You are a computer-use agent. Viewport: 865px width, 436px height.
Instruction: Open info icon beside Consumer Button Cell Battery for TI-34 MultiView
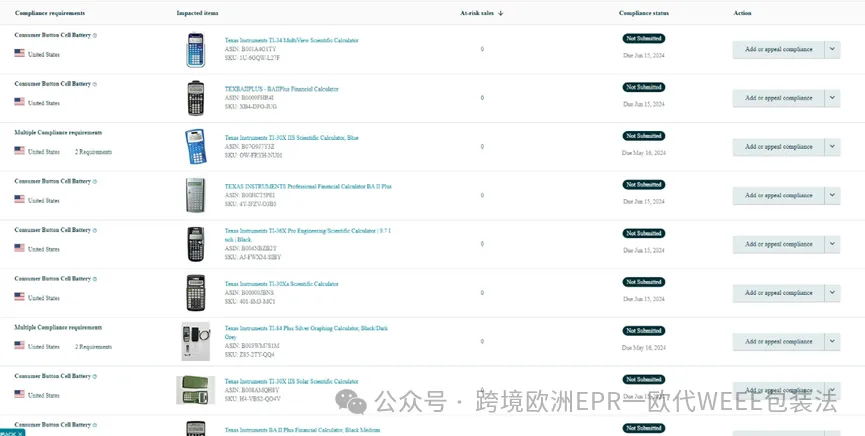tap(95, 35)
